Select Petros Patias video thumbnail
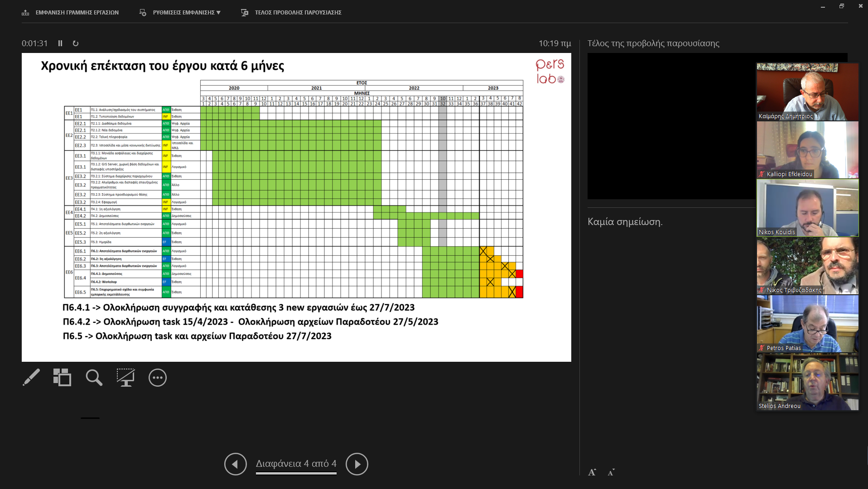 tap(807, 324)
